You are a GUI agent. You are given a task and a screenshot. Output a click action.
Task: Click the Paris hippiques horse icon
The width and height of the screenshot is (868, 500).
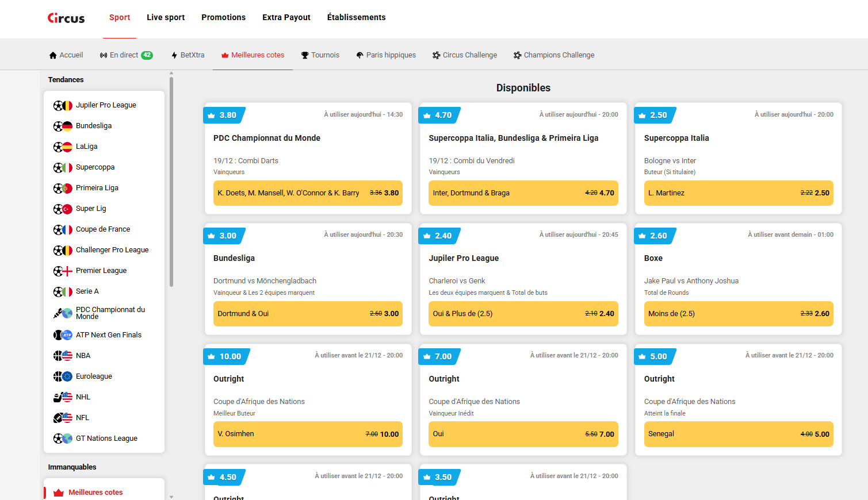360,55
